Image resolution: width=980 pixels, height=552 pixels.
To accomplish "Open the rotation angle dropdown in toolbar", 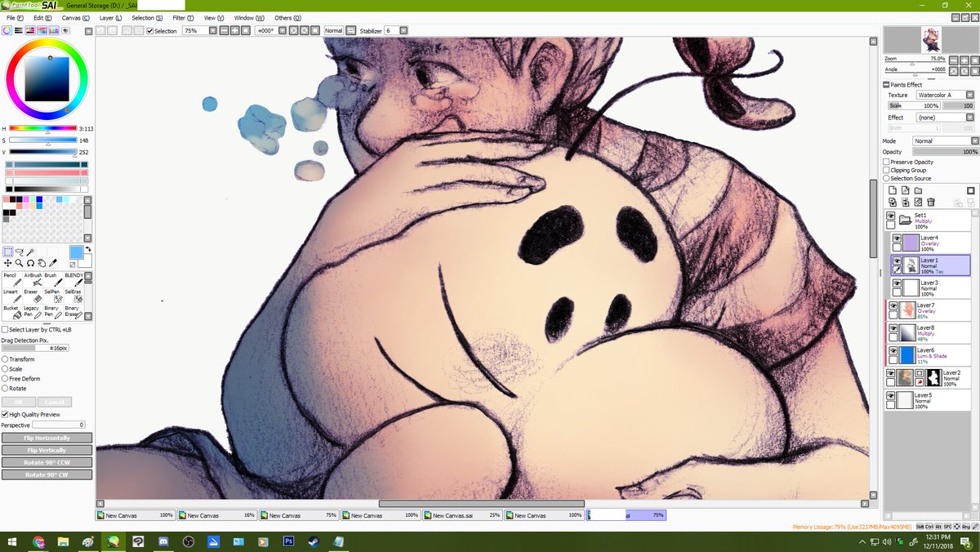I will (x=282, y=31).
